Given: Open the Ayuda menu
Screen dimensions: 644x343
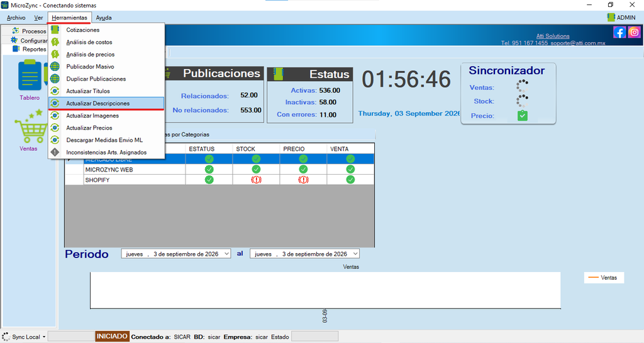Looking at the screenshot, I should (x=104, y=18).
